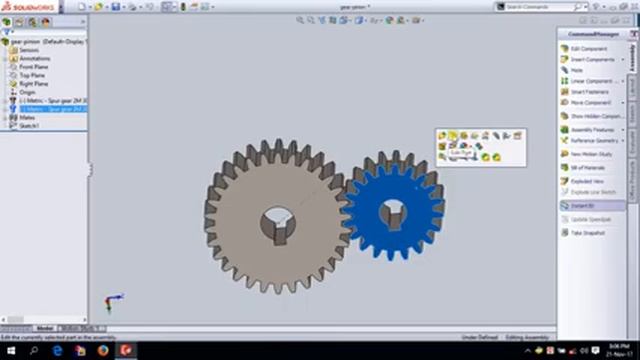Screen dimensions: 640x360
Task: Switch to Model tab at bottom
Action: (44, 328)
